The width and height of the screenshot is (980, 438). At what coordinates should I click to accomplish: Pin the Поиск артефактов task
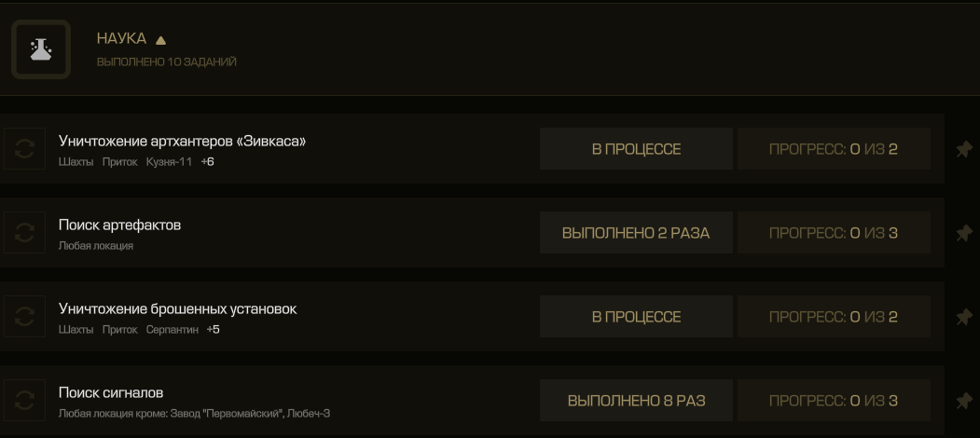pos(964,233)
